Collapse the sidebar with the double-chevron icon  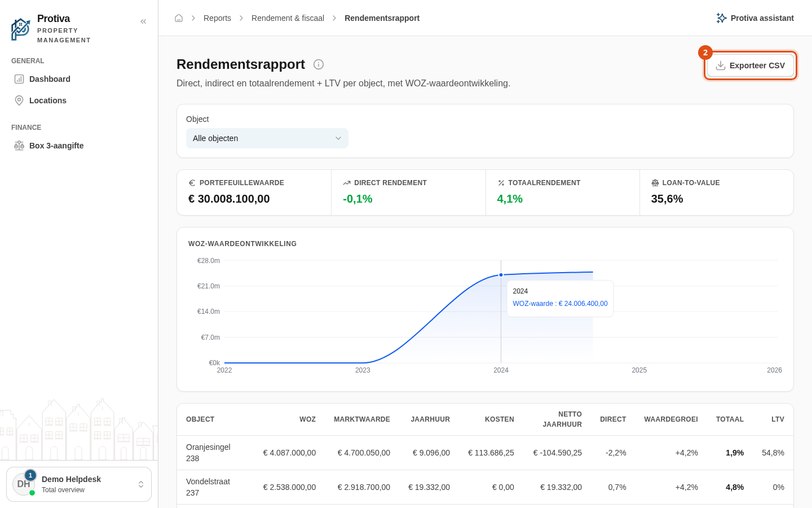click(143, 21)
